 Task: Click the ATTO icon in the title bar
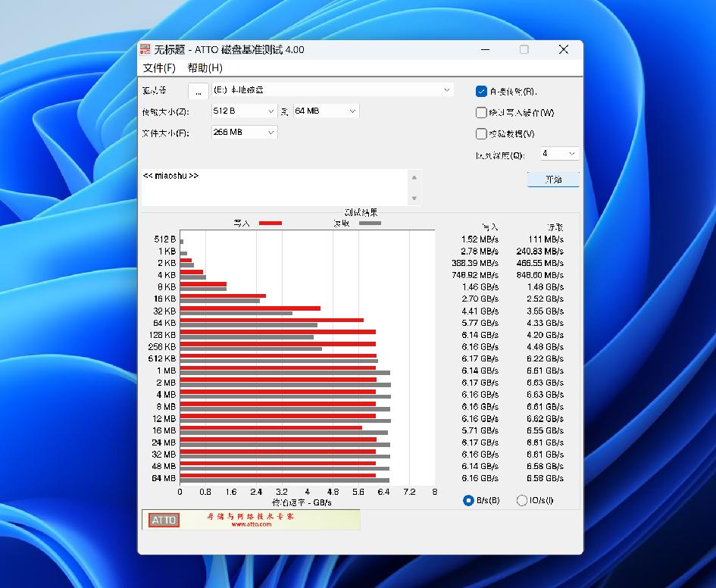coord(147,49)
